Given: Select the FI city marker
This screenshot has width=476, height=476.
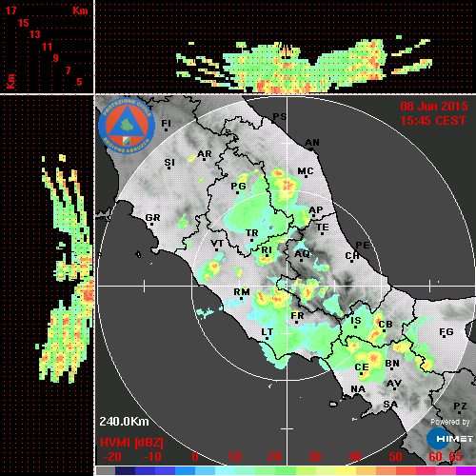Looking at the screenshot, I should tap(166, 129).
